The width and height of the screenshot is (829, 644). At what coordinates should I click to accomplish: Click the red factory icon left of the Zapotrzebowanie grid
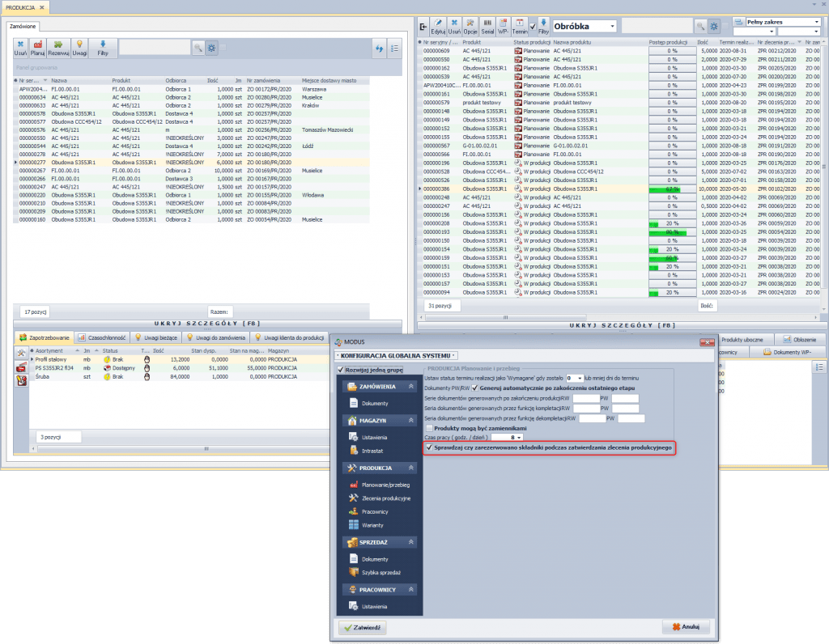[x=21, y=366]
